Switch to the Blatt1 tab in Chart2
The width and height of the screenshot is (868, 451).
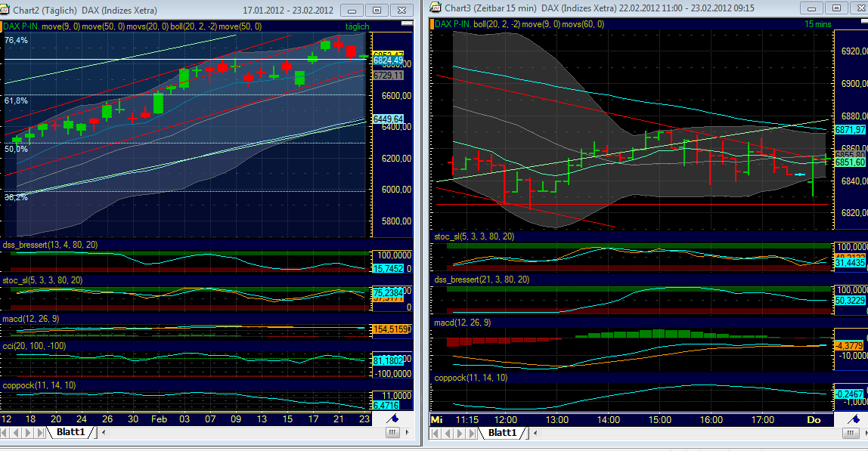[x=72, y=433]
